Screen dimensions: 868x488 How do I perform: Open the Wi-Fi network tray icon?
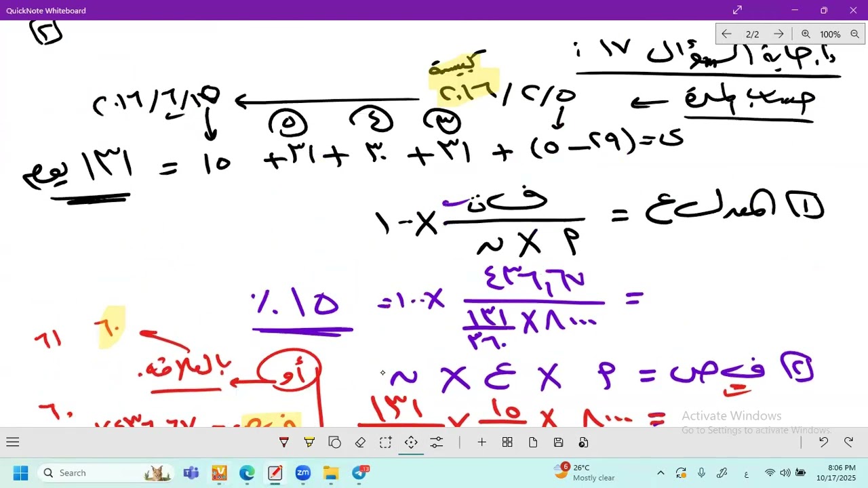[770, 472]
